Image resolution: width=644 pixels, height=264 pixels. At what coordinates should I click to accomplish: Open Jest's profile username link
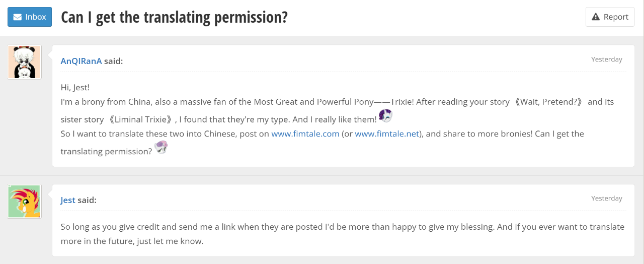pyautogui.click(x=68, y=200)
